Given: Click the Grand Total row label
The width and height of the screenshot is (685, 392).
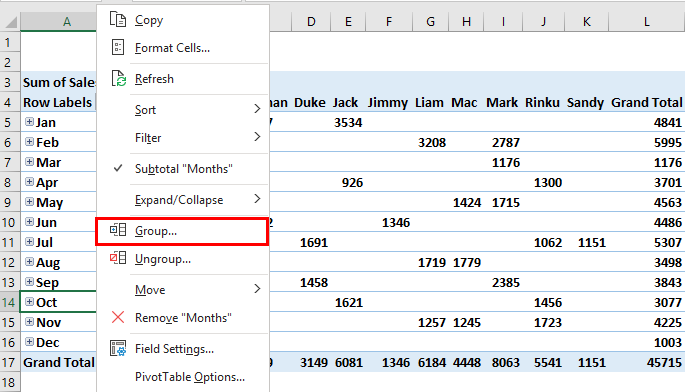Looking at the screenshot, I should click(59, 362).
